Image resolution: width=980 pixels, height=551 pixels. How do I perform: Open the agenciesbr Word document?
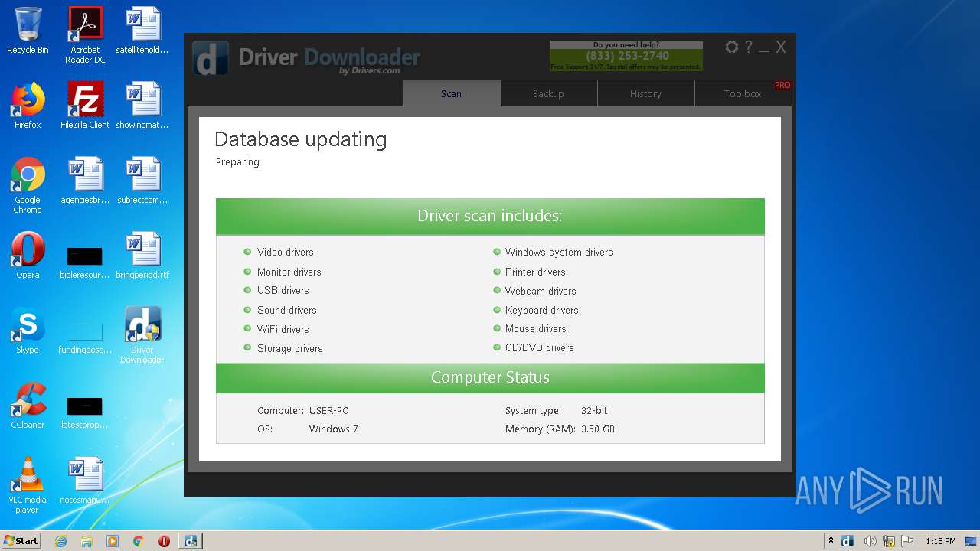pos(85,181)
